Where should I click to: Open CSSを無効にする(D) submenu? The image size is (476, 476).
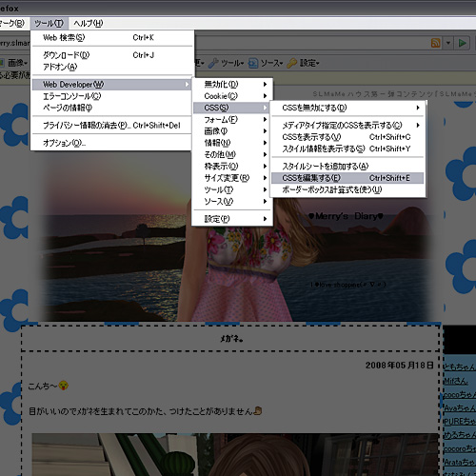[347, 108]
